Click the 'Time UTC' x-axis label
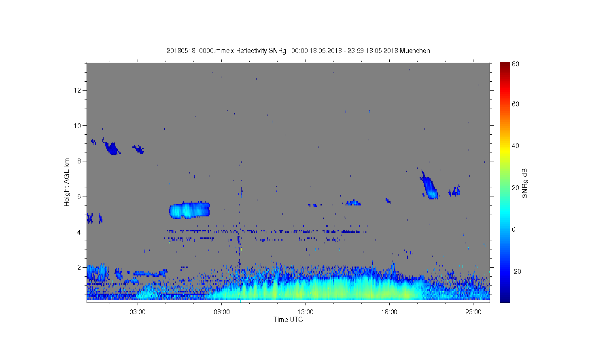Screen dimensions: 607x364 [x=288, y=320]
